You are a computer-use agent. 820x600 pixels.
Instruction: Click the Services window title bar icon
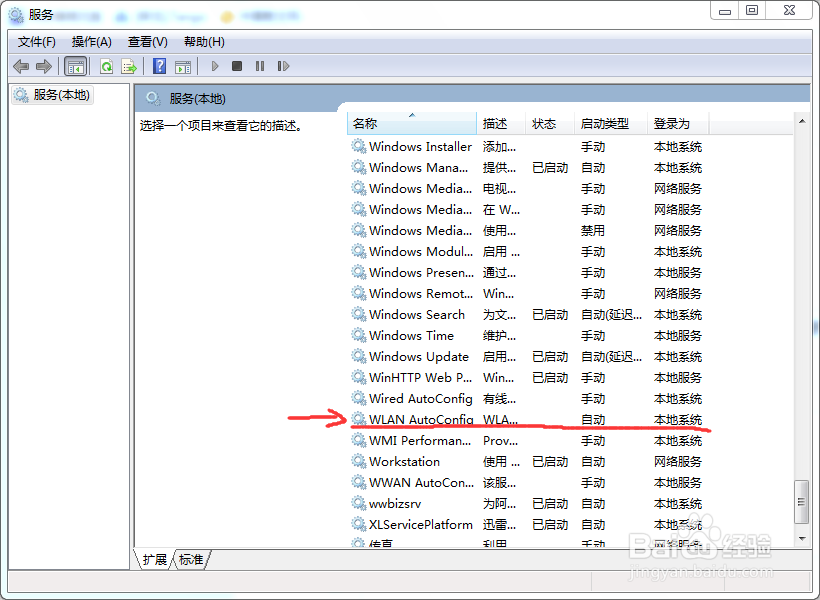point(16,15)
